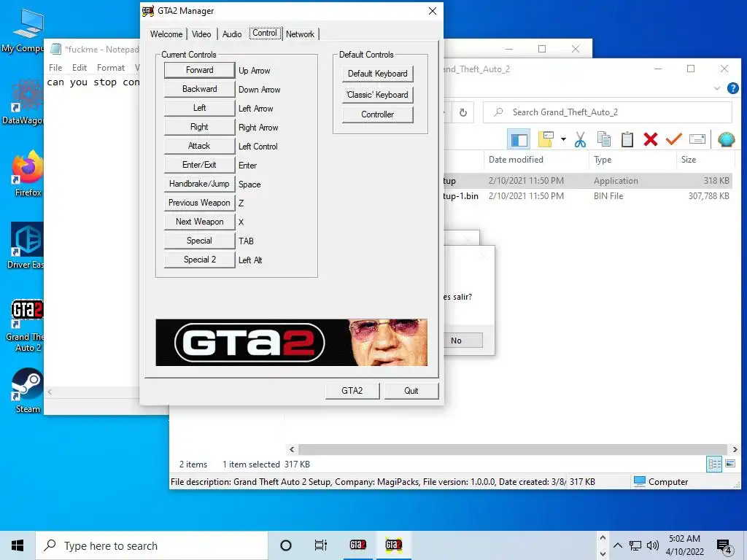
Task: Click the Handbrake/Jump control button
Action: click(200, 184)
